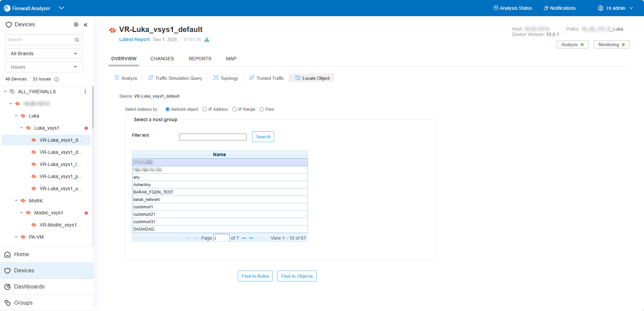644x311 pixels.
Task: Click the Filter text input field
Action: point(213,137)
